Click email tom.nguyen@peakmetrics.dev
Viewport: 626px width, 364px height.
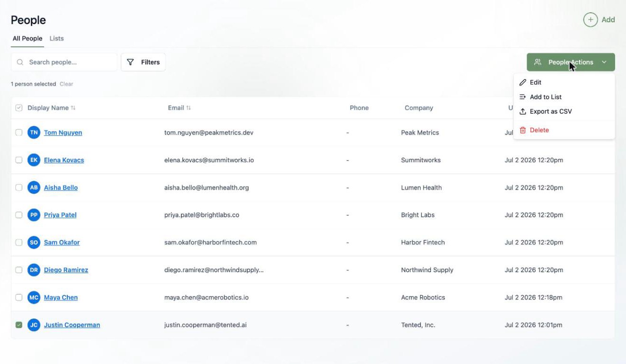pos(209,133)
